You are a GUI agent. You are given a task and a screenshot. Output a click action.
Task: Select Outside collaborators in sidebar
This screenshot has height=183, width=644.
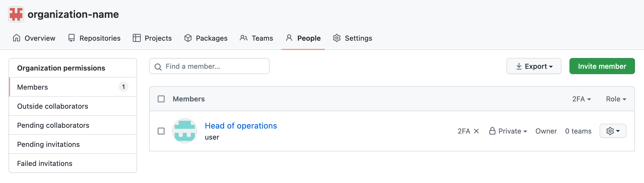tap(73, 106)
